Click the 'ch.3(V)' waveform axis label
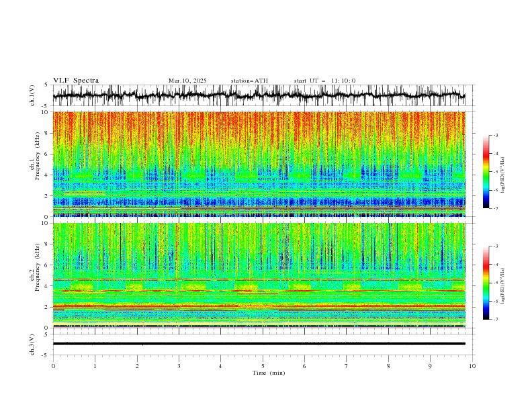 pos(32,345)
